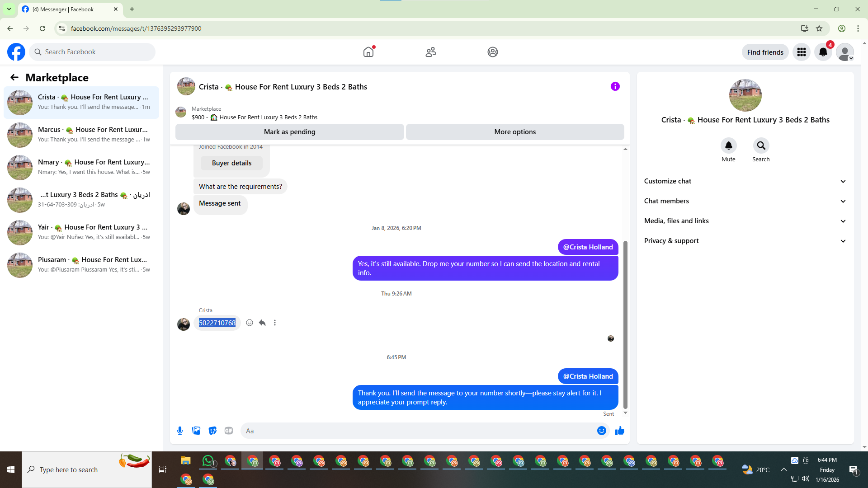Screen dimensions: 868x488
Task: Expand the Customize chat section
Action: (x=745, y=181)
